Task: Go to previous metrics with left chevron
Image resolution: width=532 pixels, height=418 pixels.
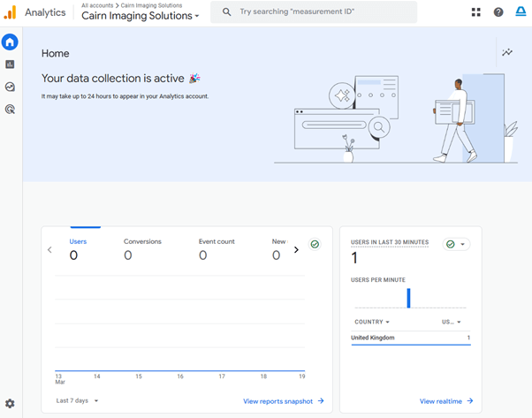Action: pos(49,250)
